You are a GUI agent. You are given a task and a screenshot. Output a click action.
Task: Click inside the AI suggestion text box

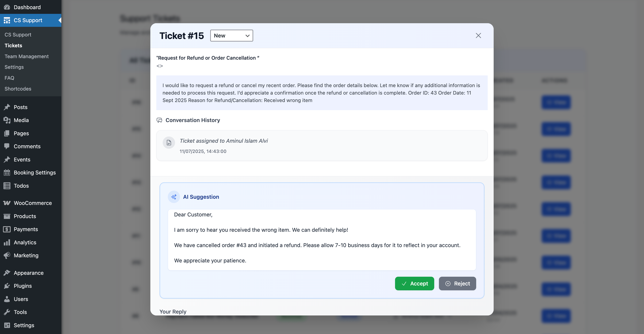click(x=322, y=239)
